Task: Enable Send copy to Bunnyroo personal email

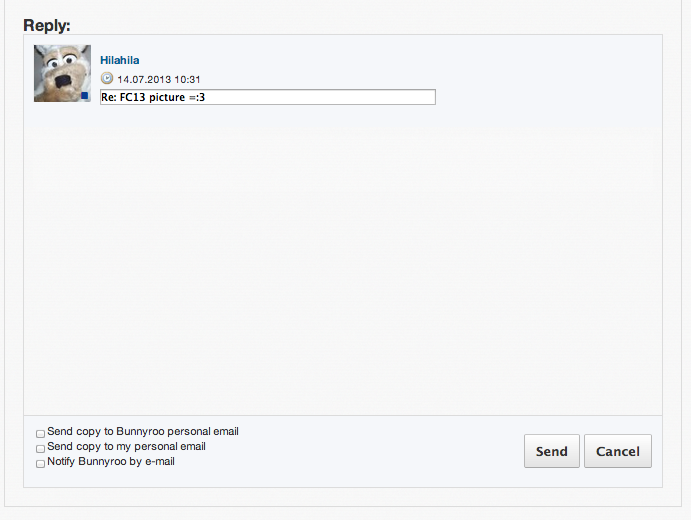Action: [x=41, y=434]
